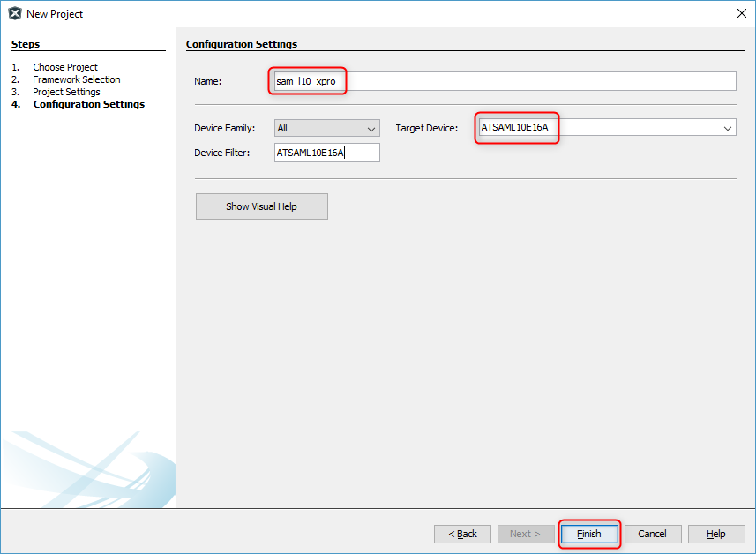Viewport: 756px width, 554px height.
Task: Click the greyed-out Next button
Action: pos(525,534)
